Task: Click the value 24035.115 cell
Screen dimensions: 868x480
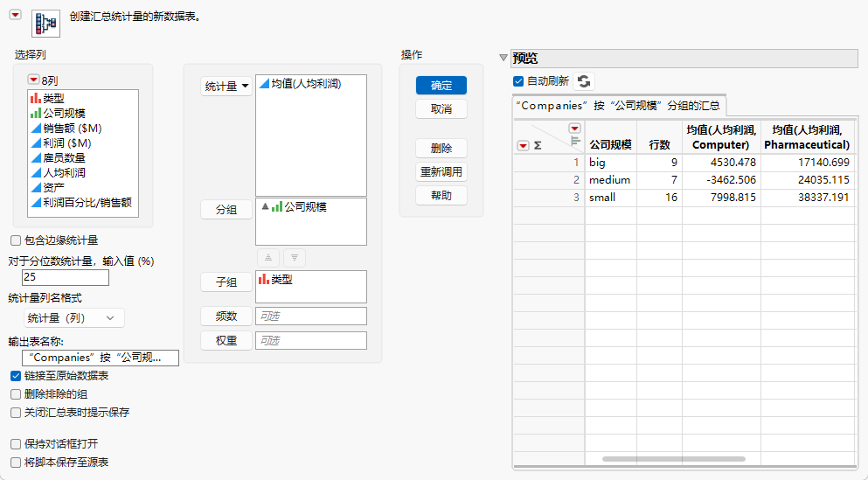Action: point(807,180)
